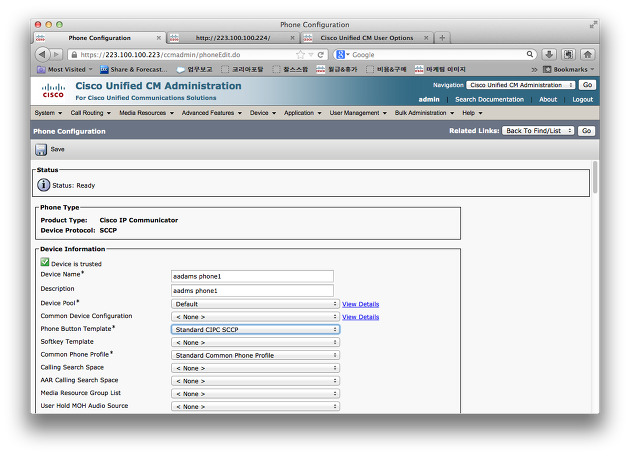
Task: Click the reload page icon
Action: [x=321, y=55]
